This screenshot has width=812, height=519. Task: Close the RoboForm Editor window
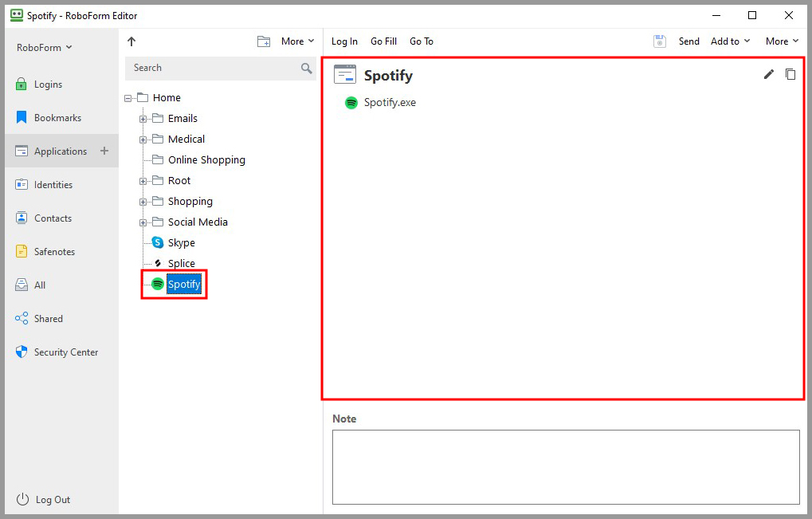789,15
